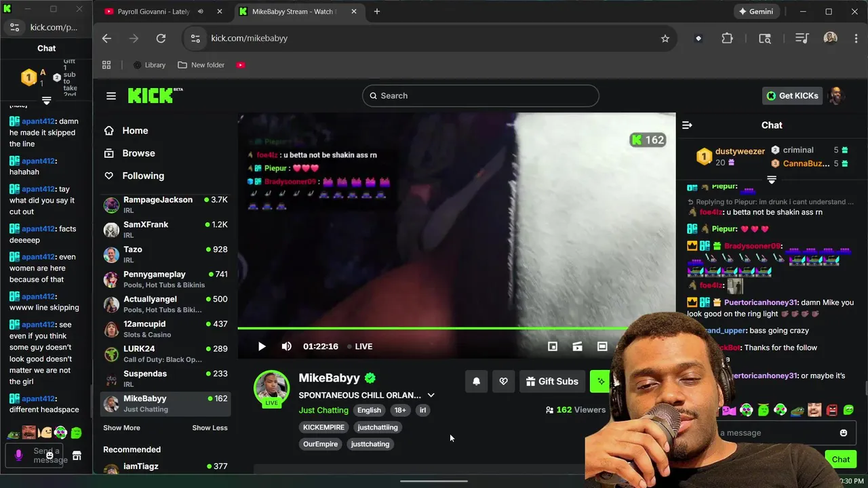
Task: Bookmark this page with the star
Action: coord(665,39)
